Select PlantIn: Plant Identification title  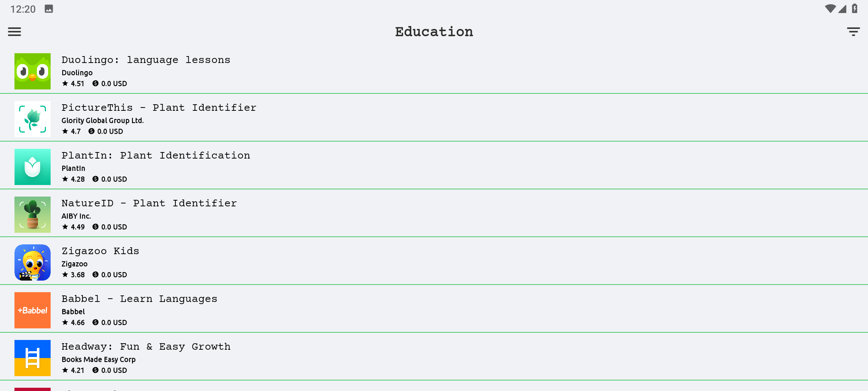point(156,155)
